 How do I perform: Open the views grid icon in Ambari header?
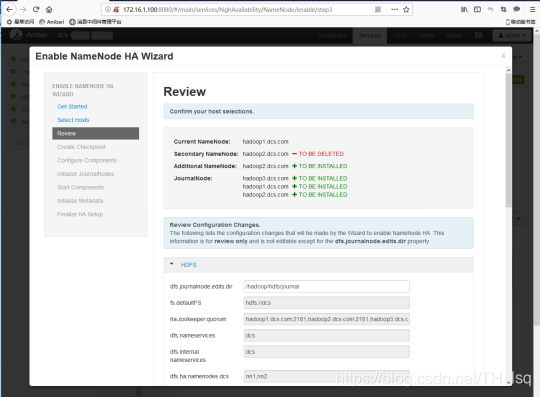(479, 36)
